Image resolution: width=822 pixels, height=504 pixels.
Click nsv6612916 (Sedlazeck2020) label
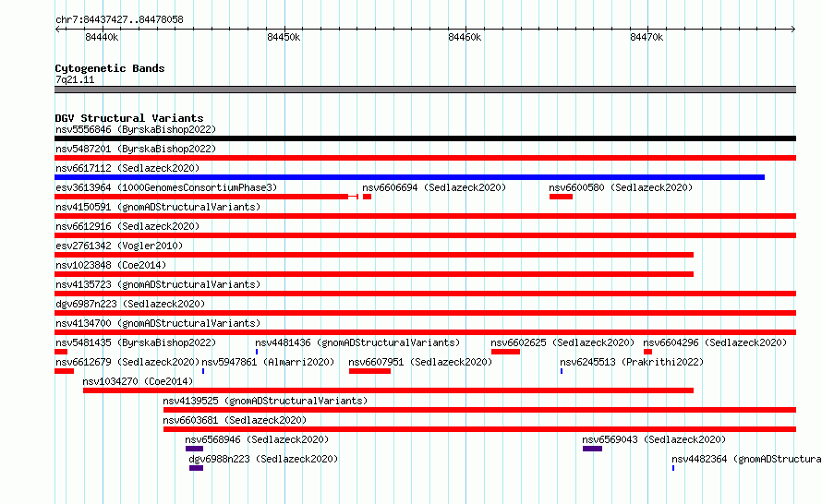(x=127, y=226)
